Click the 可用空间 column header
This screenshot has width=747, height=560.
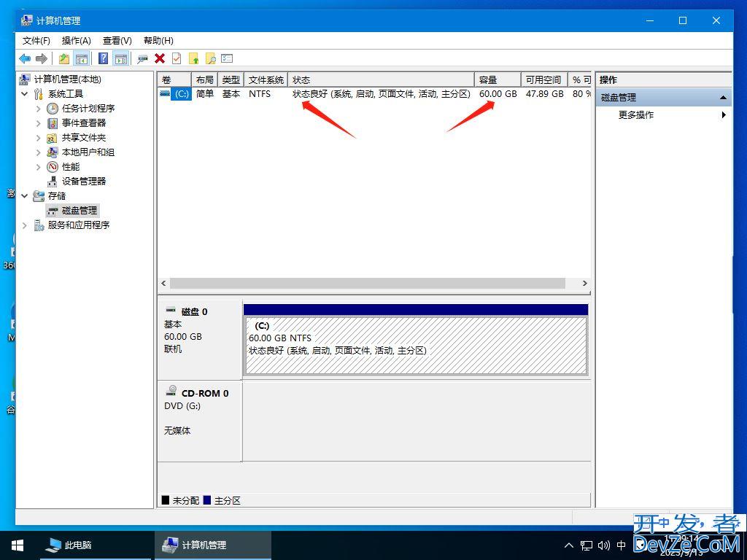[544, 79]
